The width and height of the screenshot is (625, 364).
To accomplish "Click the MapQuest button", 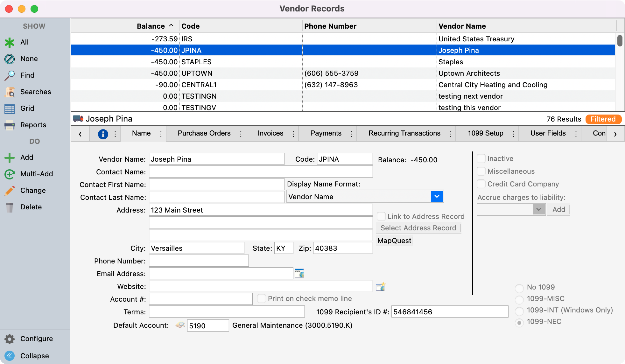I will (394, 241).
